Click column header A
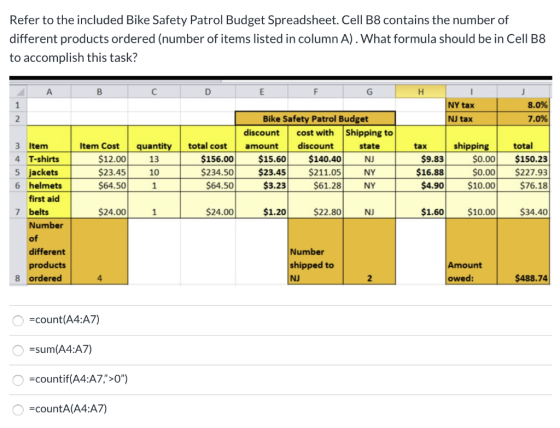The width and height of the screenshot is (560, 428). [x=49, y=91]
